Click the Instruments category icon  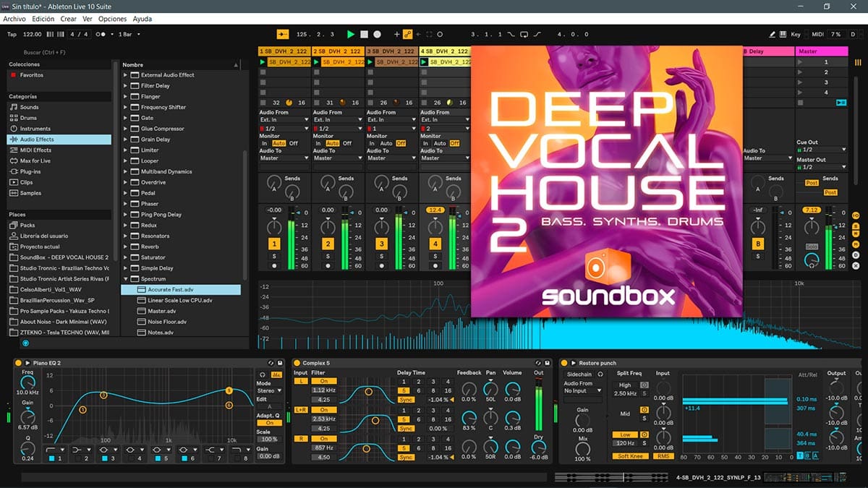click(x=13, y=129)
